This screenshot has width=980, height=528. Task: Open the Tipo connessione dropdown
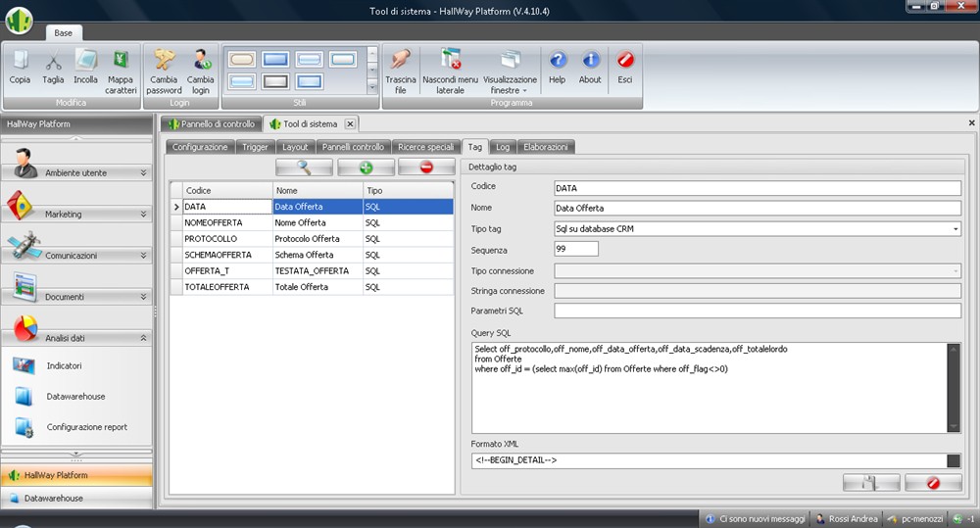(x=955, y=271)
